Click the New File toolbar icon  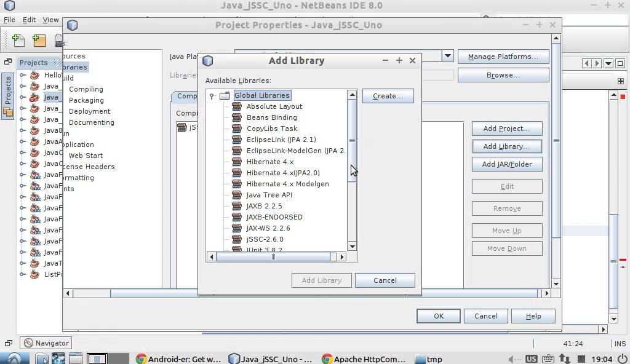[x=18, y=40]
